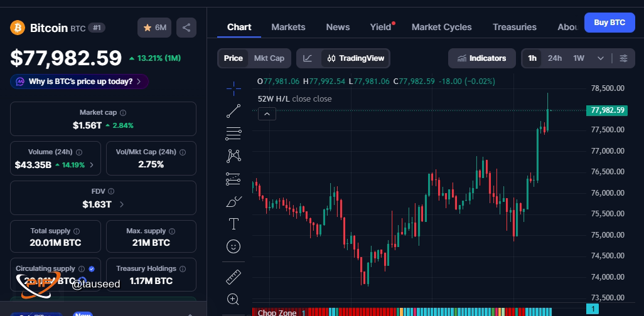Show FDV info icon
This screenshot has height=316, width=644.
pos(111,191)
